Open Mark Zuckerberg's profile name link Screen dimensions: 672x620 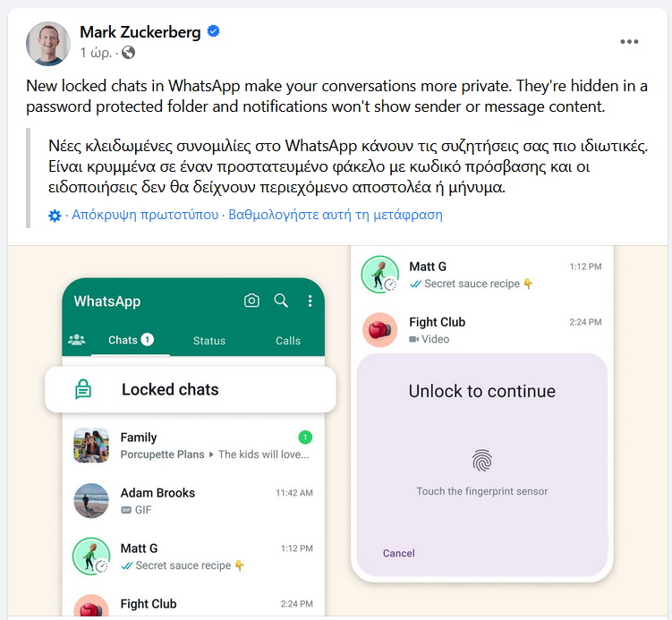pos(140,32)
